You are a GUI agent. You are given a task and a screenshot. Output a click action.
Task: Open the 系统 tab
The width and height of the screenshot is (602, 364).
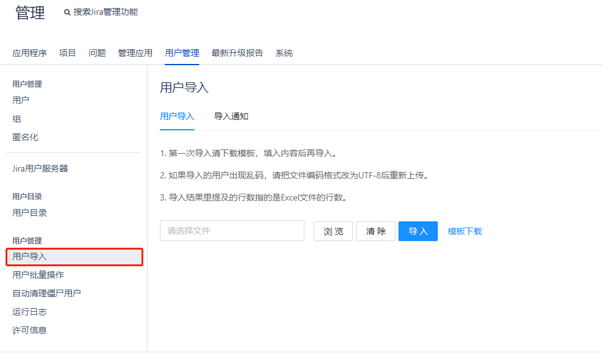284,53
